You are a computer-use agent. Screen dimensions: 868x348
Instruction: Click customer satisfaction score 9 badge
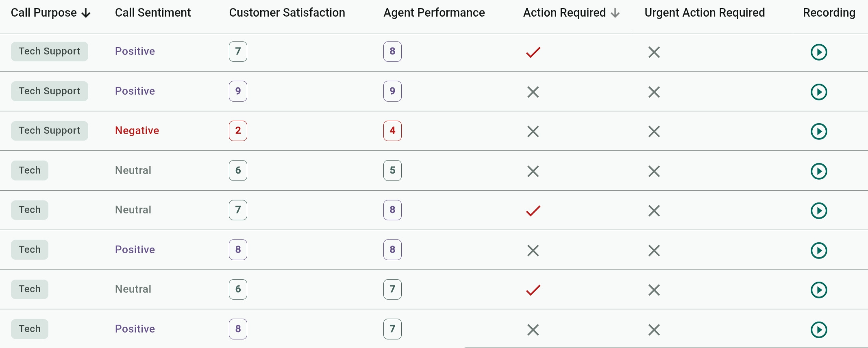pos(238,91)
